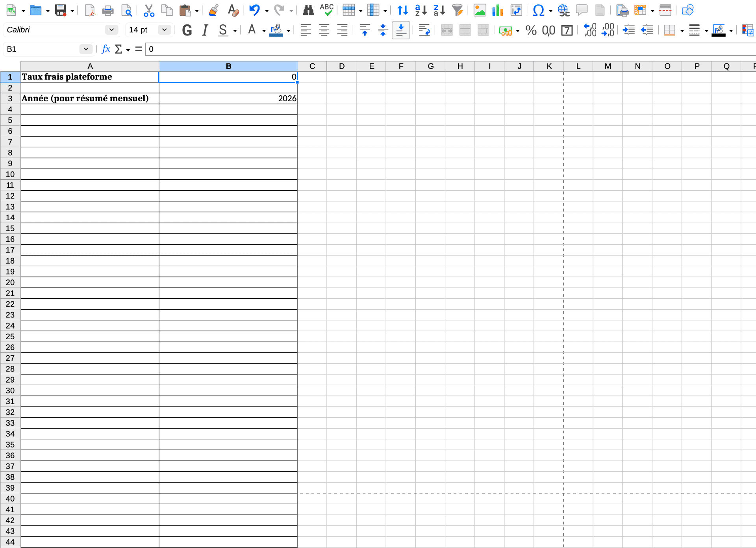Click the Save document icon
This screenshot has width=756, height=548.
(x=60, y=10)
